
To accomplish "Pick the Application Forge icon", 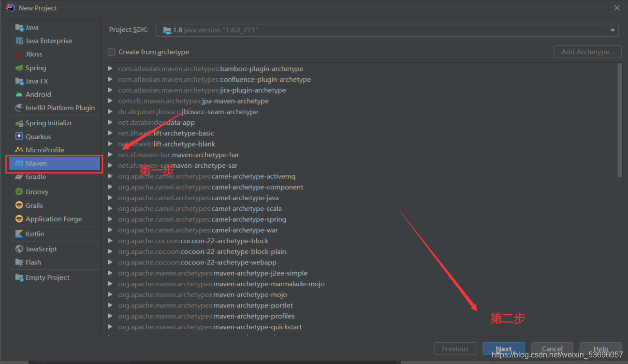I will 19,219.
